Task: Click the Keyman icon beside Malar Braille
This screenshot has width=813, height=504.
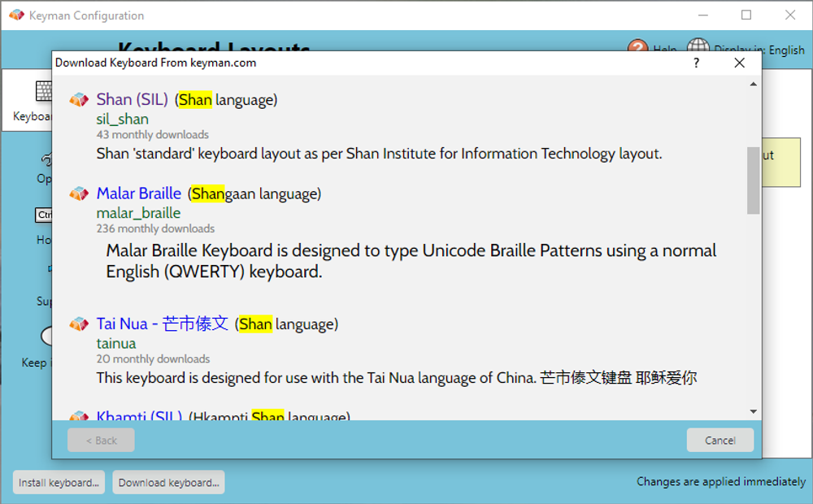Action: [x=80, y=194]
